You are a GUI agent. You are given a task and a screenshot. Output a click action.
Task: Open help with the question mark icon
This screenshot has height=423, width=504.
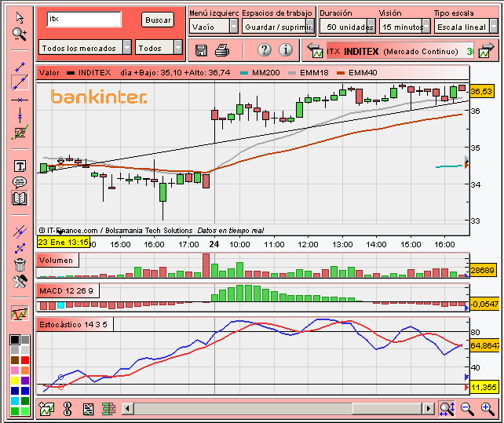coord(265,49)
